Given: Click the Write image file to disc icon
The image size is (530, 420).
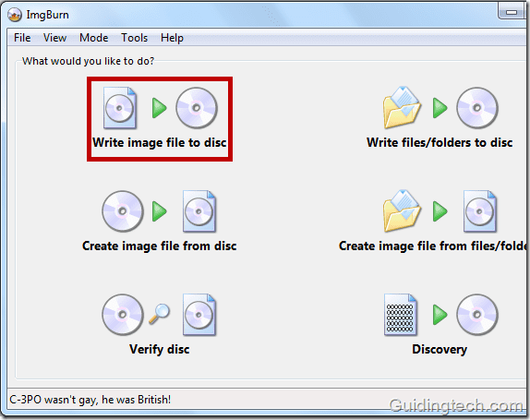Looking at the screenshot, I should pos(160,108).
